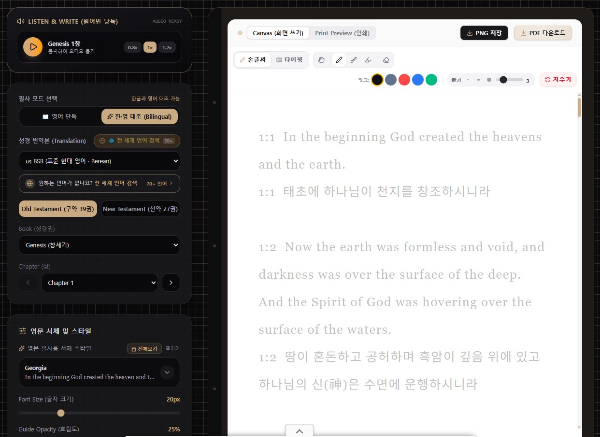Click the preview button in font style section
The image size is (600, 437).
(145, 349)
